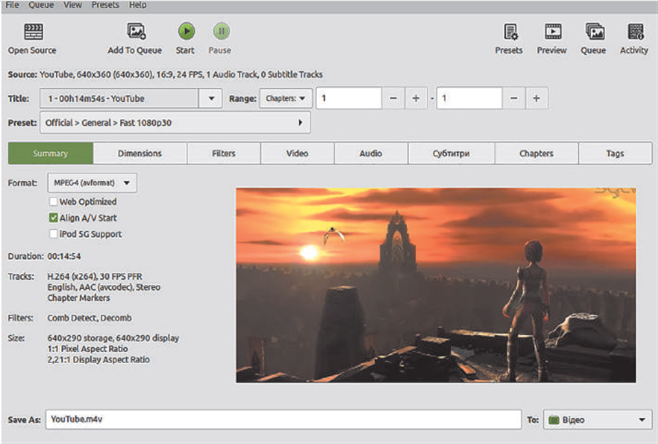Screen dimensions: 658x444
Task: Open the Preset selector Fast 1080p30
Action: [x=174, y=122]
